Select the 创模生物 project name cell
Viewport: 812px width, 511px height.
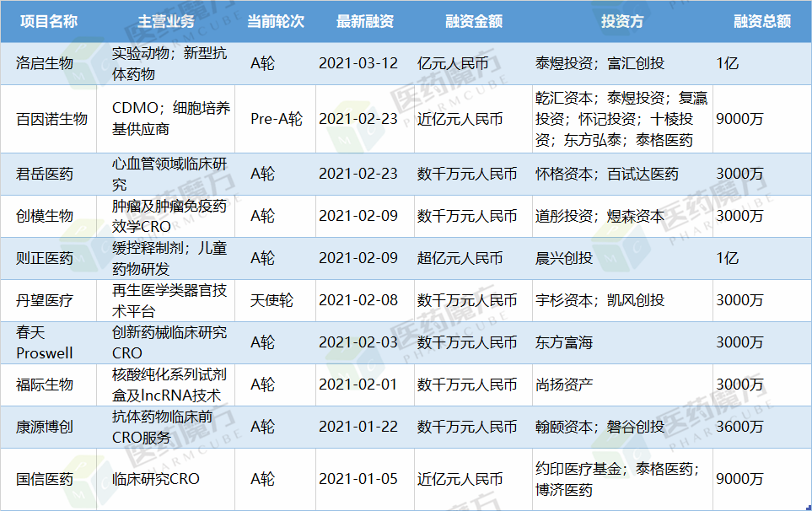coord(49,217)
